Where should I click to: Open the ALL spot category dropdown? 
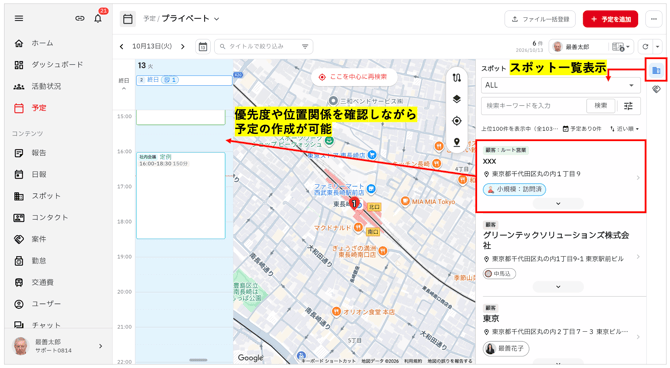560,85
